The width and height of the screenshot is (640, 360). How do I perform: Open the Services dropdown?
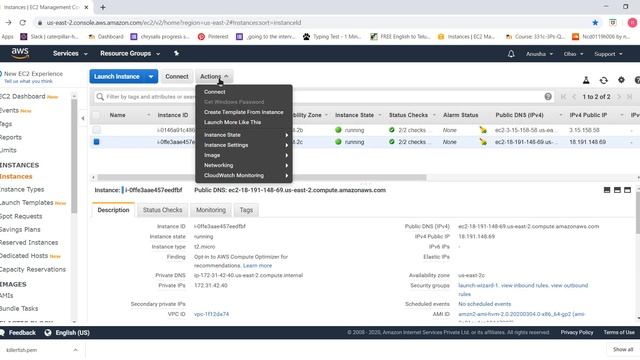pos(70,53)
